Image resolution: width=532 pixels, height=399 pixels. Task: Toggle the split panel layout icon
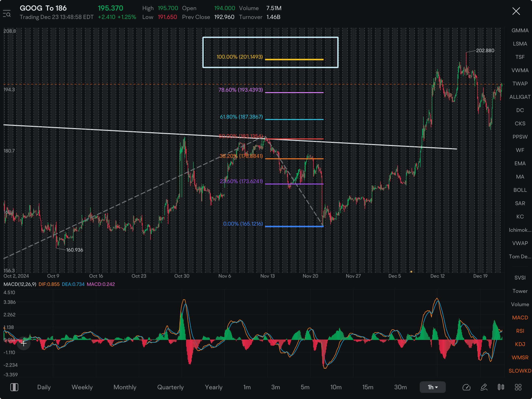click(14, 387)
